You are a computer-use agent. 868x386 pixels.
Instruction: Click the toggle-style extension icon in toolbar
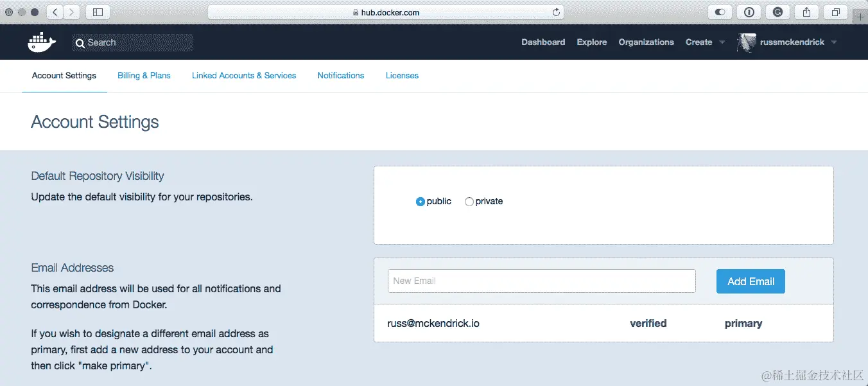coord(720,12)
